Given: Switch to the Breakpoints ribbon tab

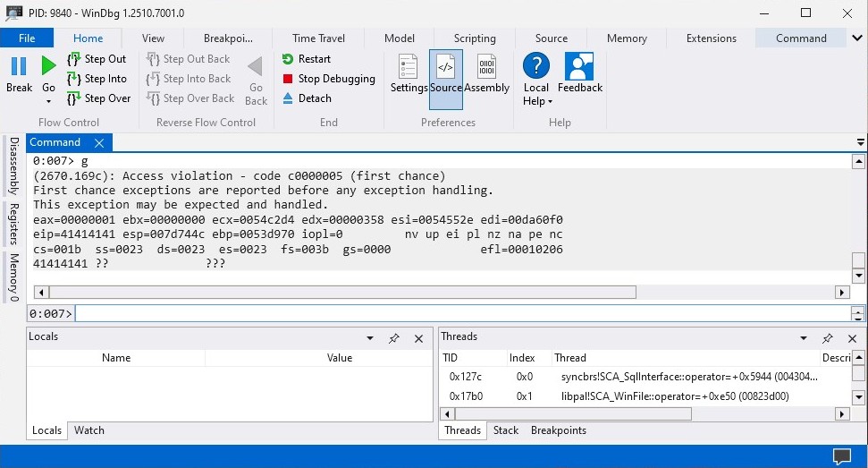Looking at the screenshot, I should pyautogui.click(x=228, y=38).
